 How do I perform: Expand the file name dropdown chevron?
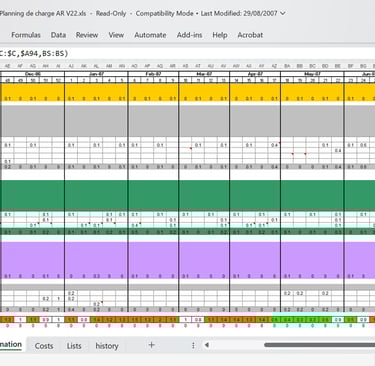click(283, 14)
